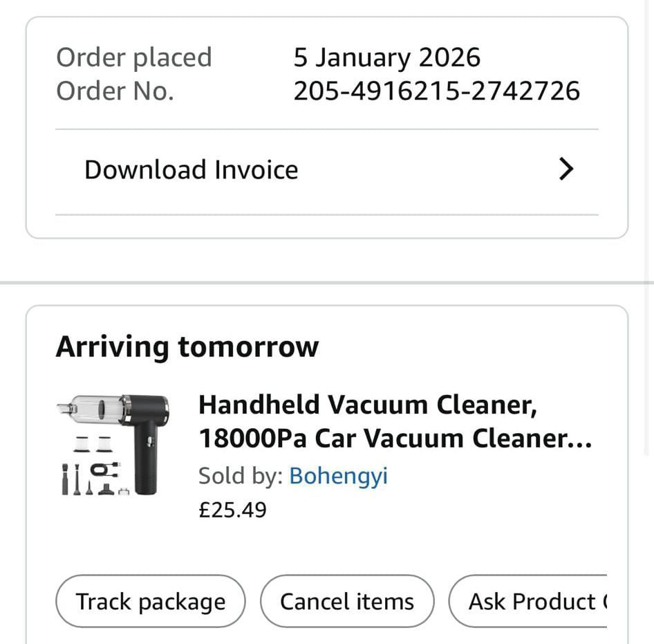Viewport: 654px width, 644px height.
Task: Click the vacuum cleaner product thumbnail
Action: coord(113,444)
